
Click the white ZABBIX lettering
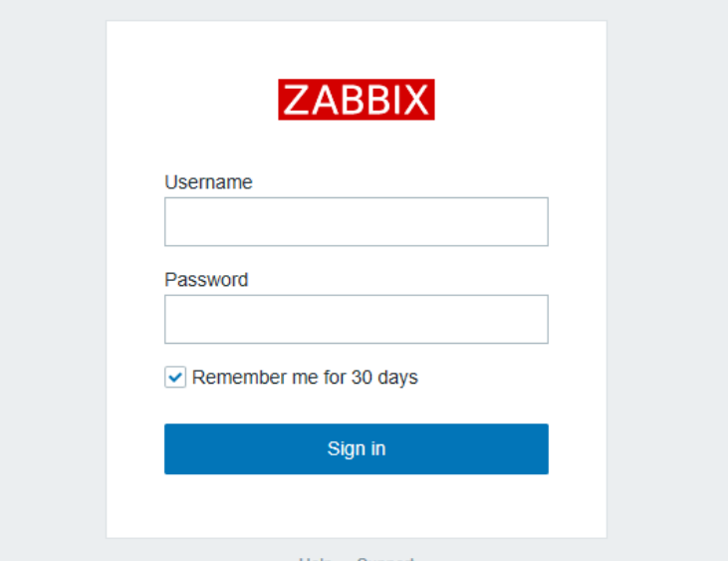[357, 100]
